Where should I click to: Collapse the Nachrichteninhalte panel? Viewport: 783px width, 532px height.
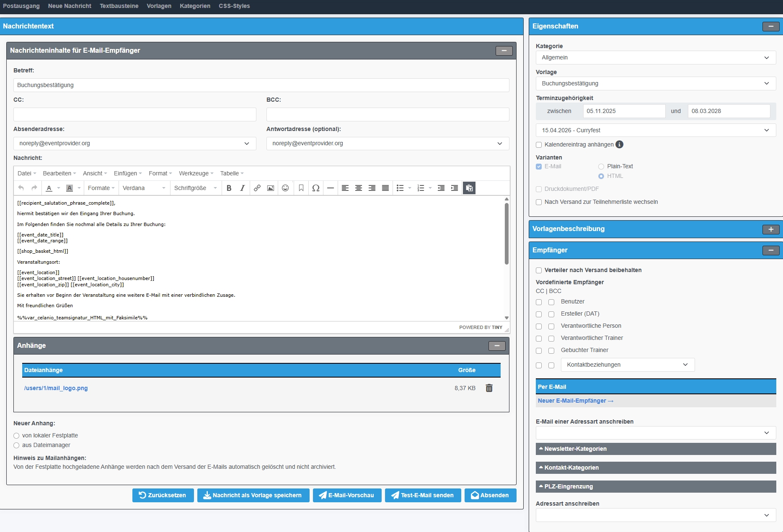pyautogui.click(x=504, y=51)
